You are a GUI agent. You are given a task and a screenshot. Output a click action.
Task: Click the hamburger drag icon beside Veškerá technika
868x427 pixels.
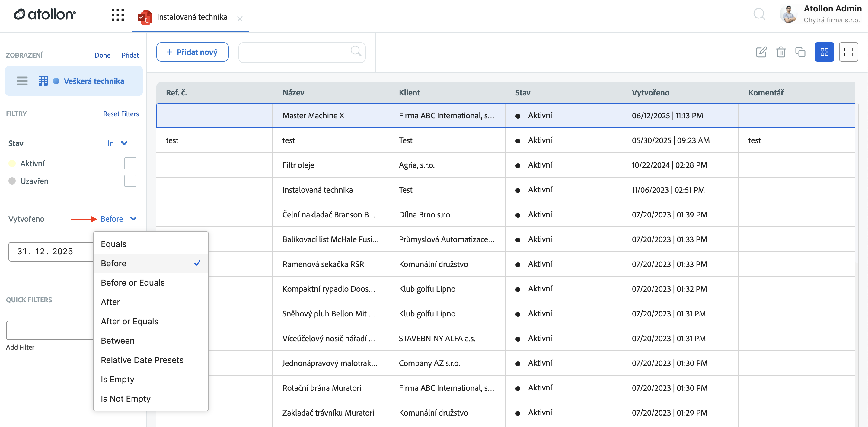[22, 81]
